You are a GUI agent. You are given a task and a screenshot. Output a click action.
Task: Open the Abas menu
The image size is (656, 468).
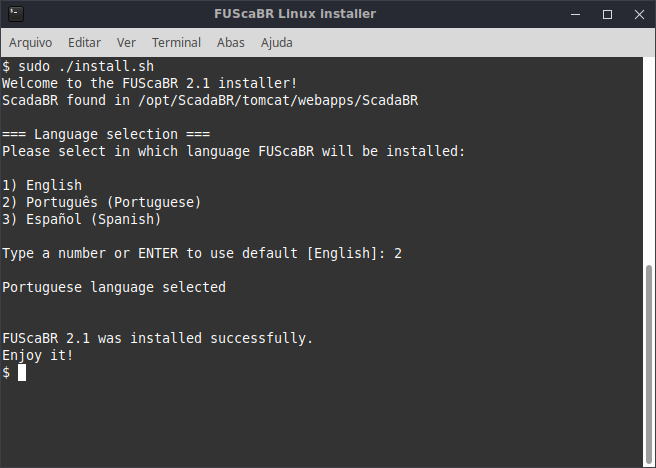pos(231,43)
